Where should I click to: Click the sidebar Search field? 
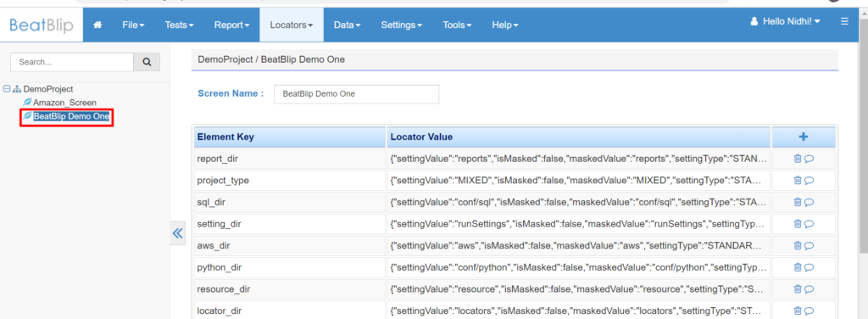coord(72,62)
